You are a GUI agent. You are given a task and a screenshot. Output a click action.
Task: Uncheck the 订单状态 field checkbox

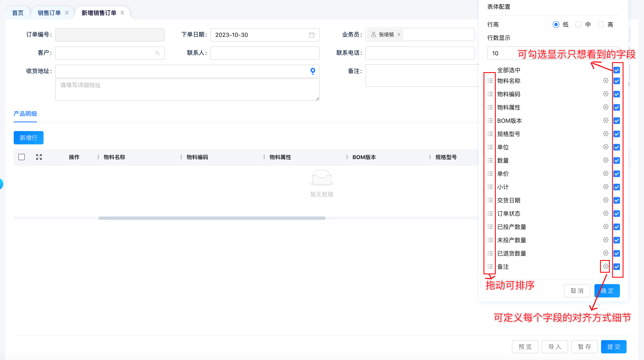[616, 214]
